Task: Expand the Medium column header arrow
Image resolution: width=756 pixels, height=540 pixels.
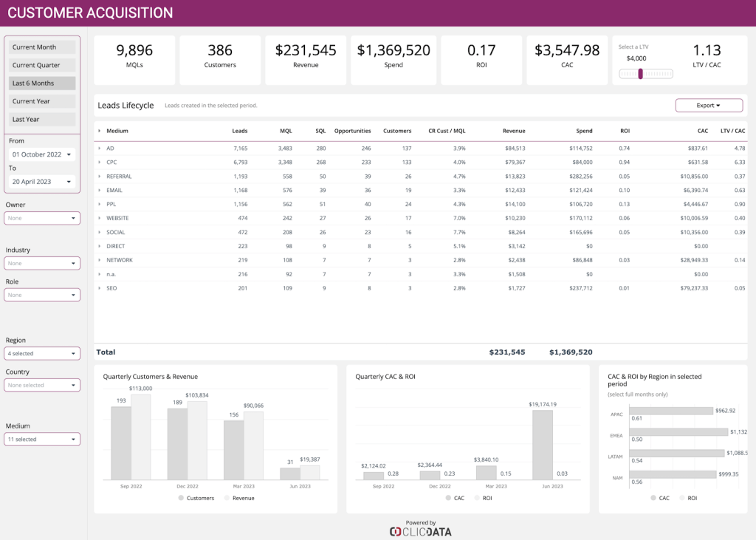Action: (x=100, y=131)
